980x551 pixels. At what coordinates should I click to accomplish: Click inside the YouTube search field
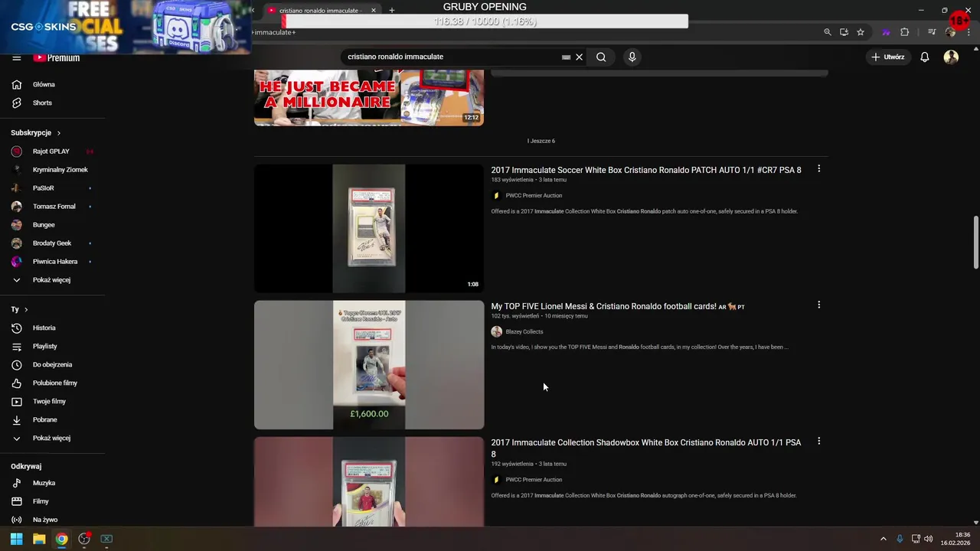click(452, 57)
